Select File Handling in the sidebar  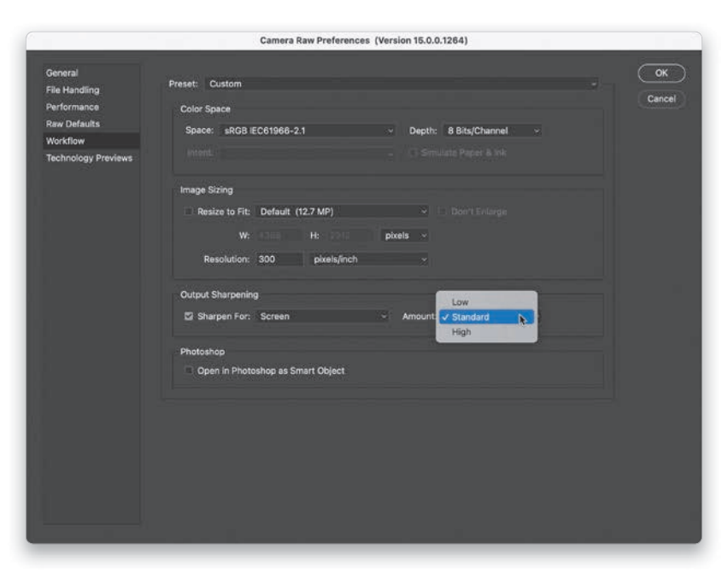[x=73, y=90]
